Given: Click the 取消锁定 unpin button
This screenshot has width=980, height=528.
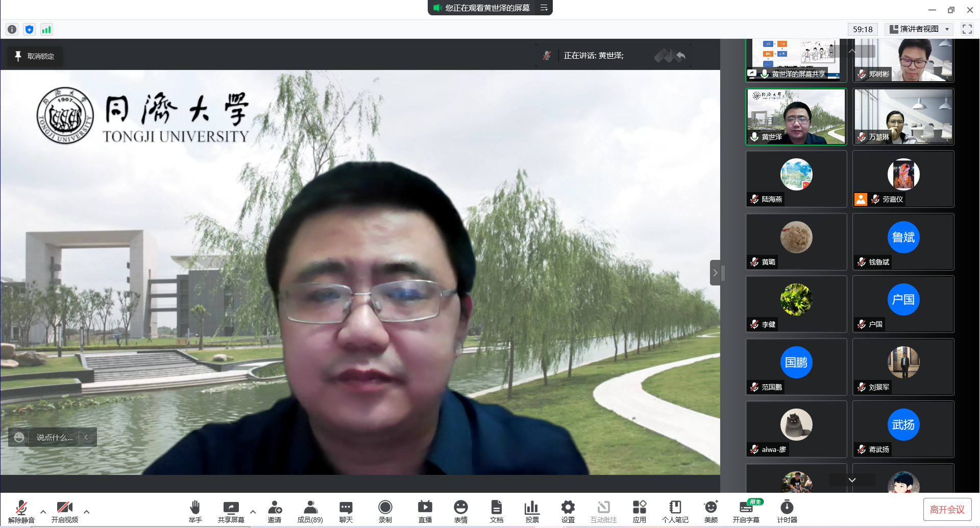Looking at the screenshot, I should (x=35, y=56).
